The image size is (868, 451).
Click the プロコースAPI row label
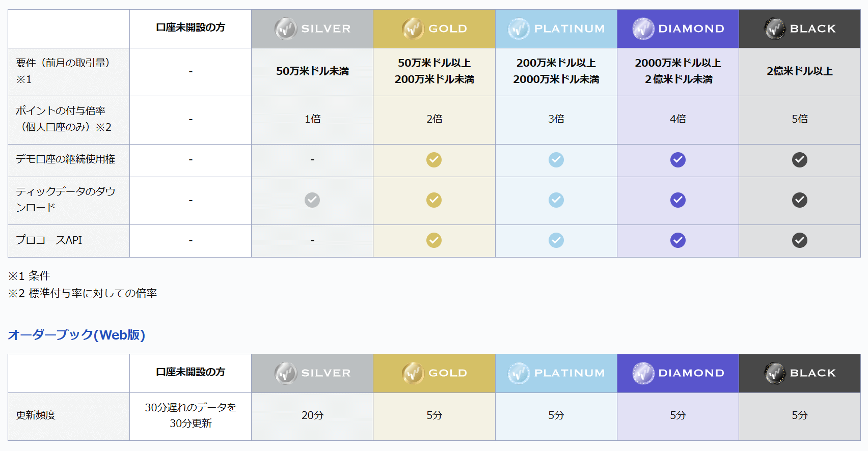(x=49, y=240)
